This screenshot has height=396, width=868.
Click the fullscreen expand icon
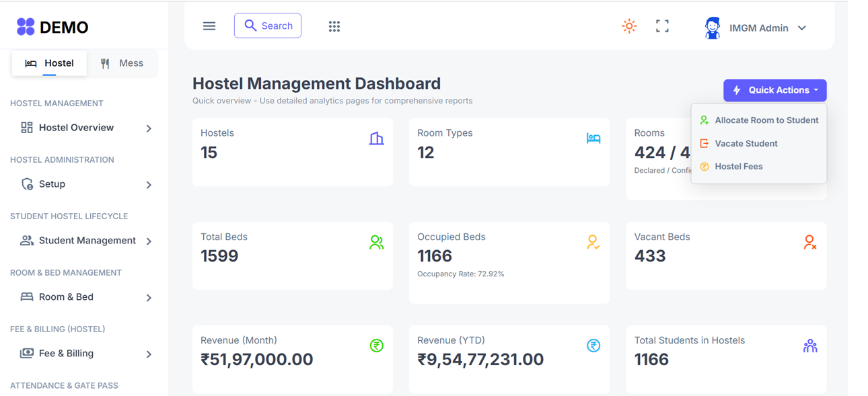662,26
